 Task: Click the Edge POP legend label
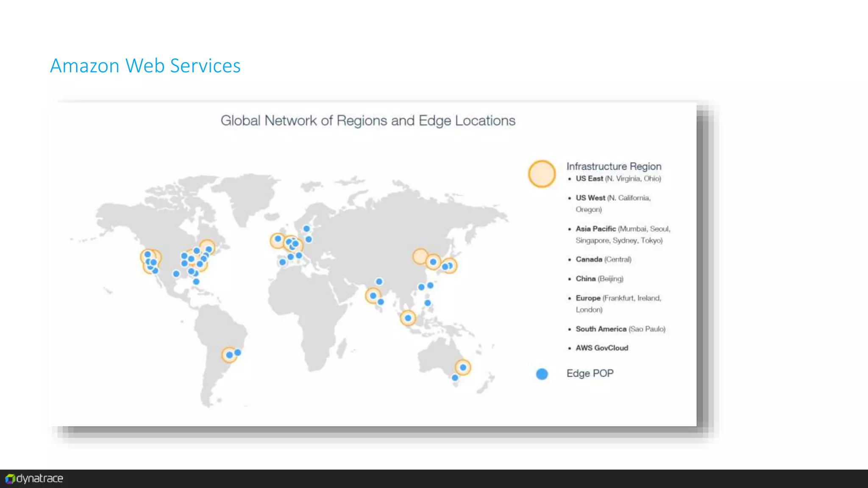point(590,374)
